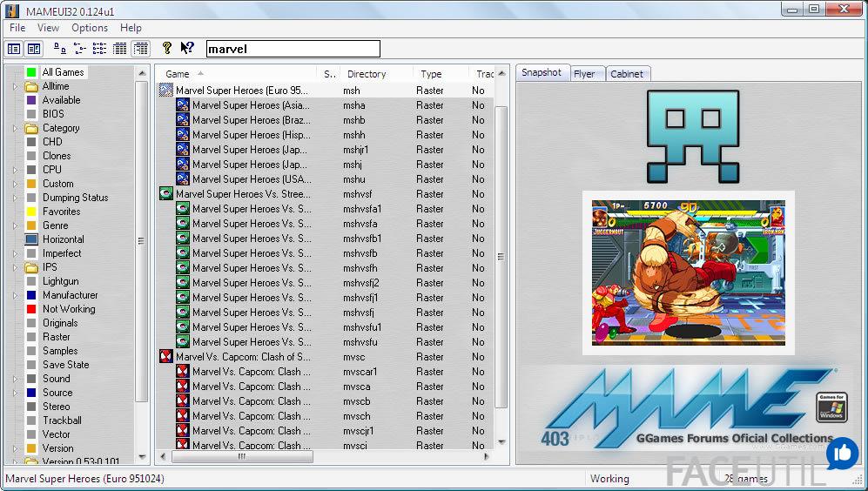The width and height of the screenshot is (868, 491).
Task: Click the Marvel Super Heroes (Euro) game icon
Action: [x=166, y=91]
